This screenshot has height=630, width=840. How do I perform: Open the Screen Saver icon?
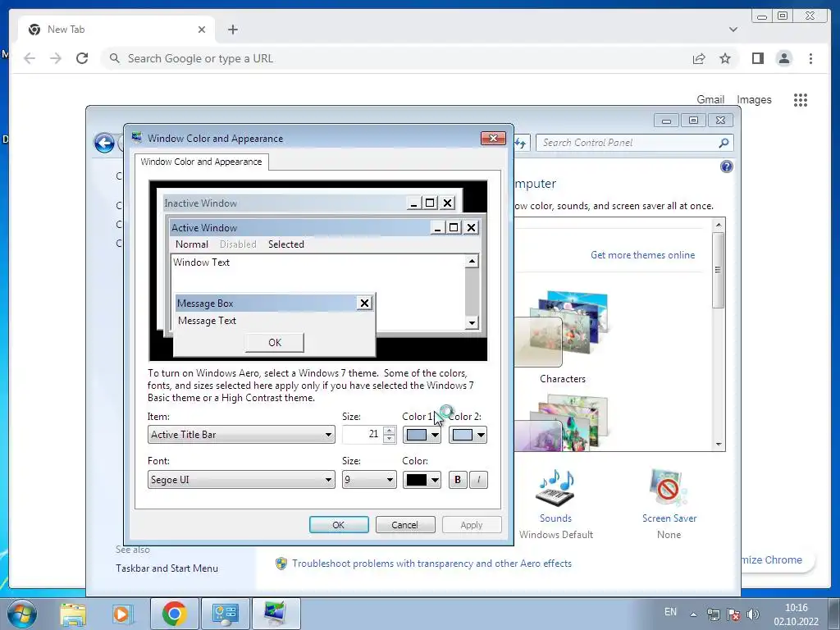tap(669, 488)
